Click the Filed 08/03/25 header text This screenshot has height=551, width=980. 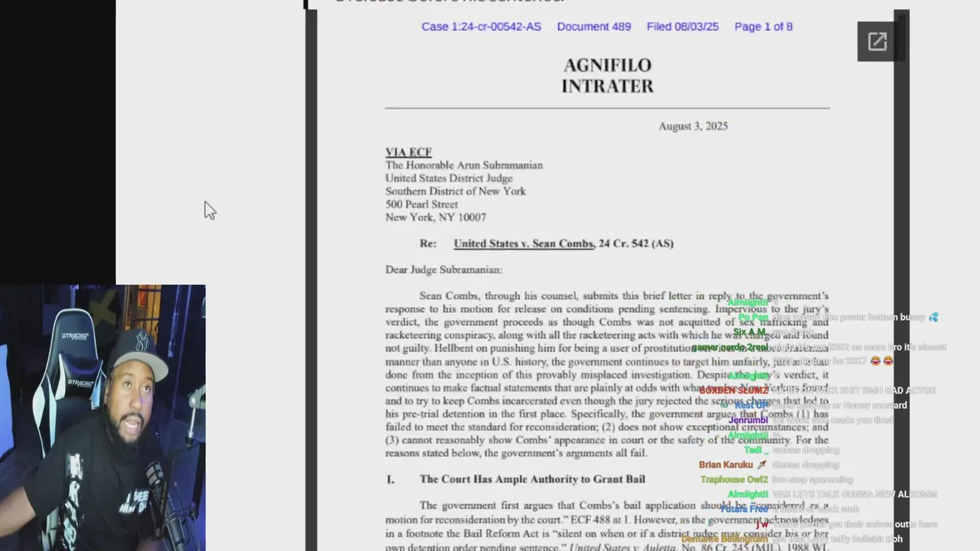point(683,27)
